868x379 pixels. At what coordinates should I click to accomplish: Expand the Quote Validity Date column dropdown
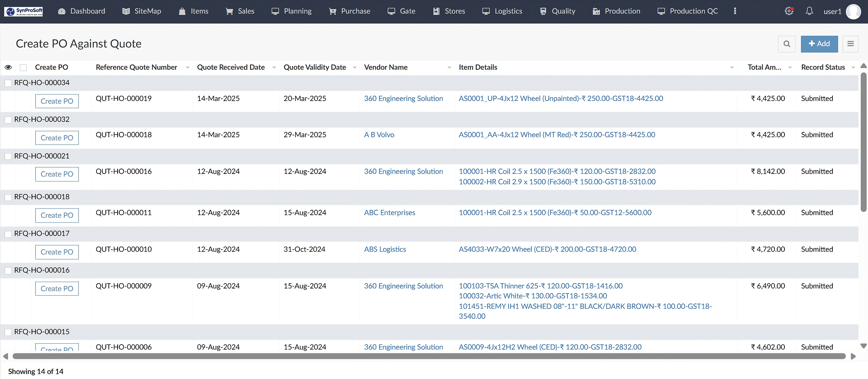355,67
